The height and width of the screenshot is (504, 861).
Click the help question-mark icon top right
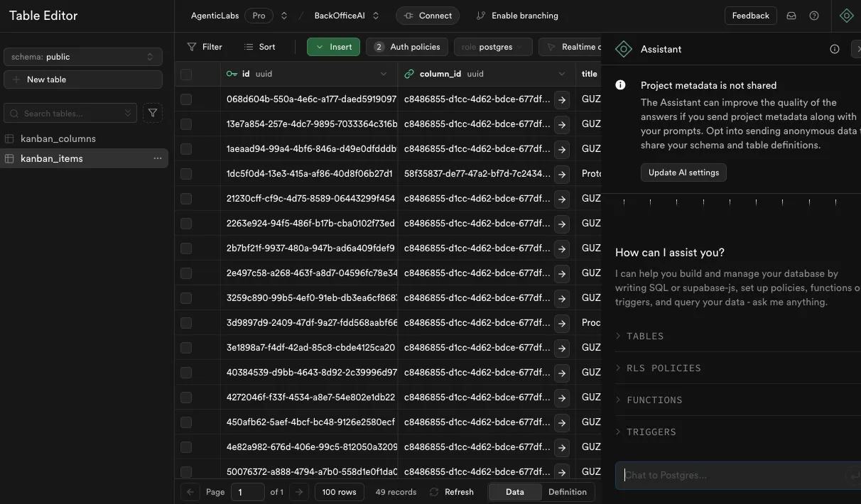pyautogui.click(x=814, y=15)
